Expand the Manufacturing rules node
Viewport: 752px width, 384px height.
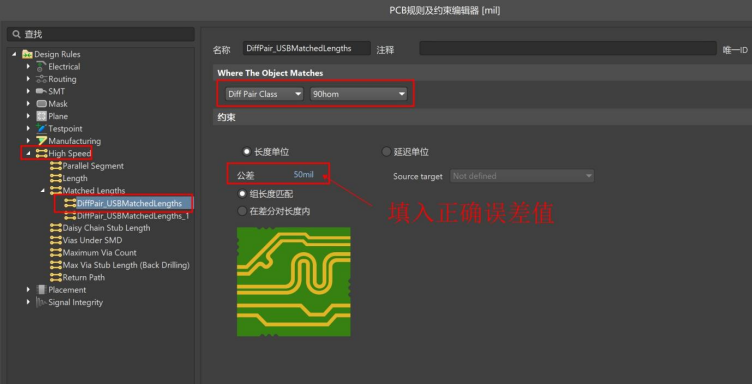pyautogui.click(x=28, y=141)
